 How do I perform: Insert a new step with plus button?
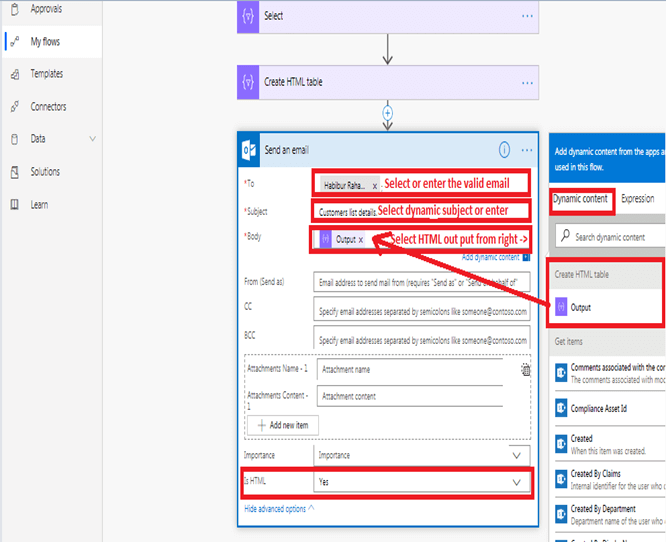click(387, 113)
